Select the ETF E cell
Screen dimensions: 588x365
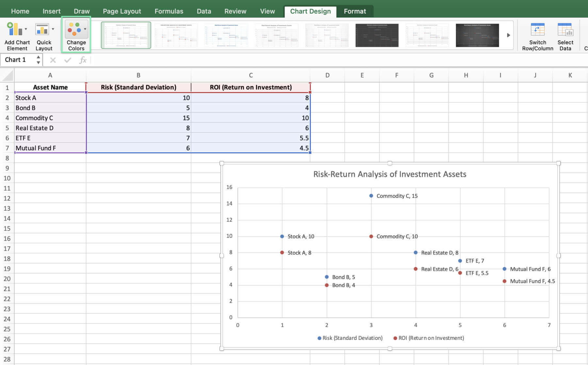pyautogui.click(x=50, y=138)
